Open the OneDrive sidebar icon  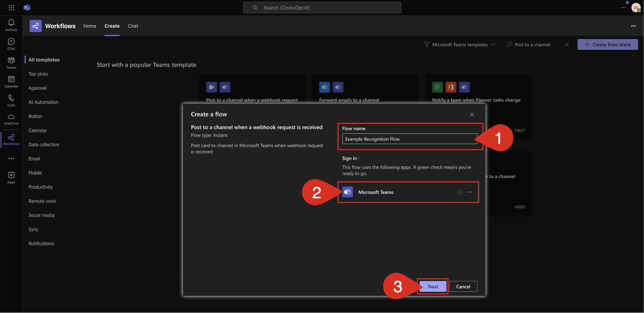point(11,119)
